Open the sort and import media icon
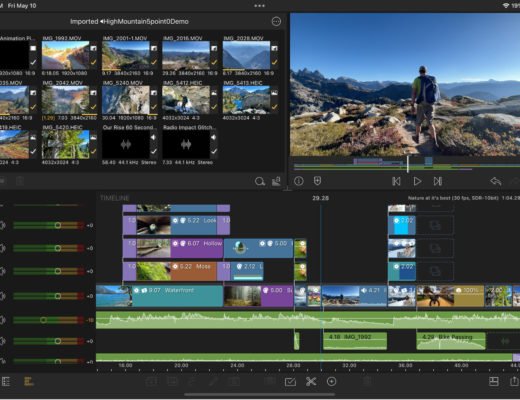The image size is (520, 400). [276, 181]
